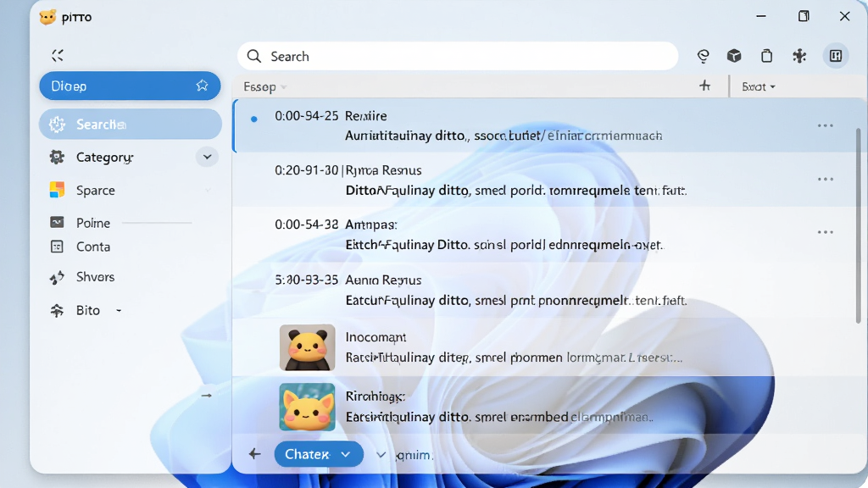868x488 pixels.
Task: Click the Shvers sidebar icon
Action: click(x=57, y=277)
